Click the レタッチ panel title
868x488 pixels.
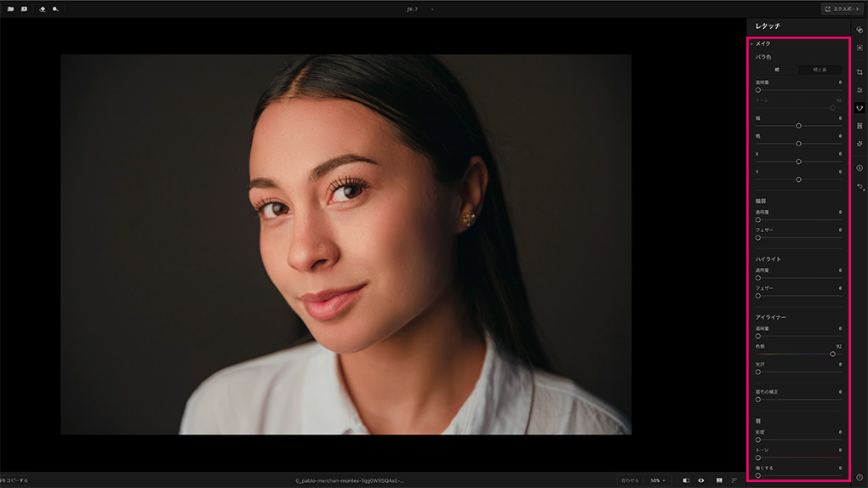coord(768,26)
